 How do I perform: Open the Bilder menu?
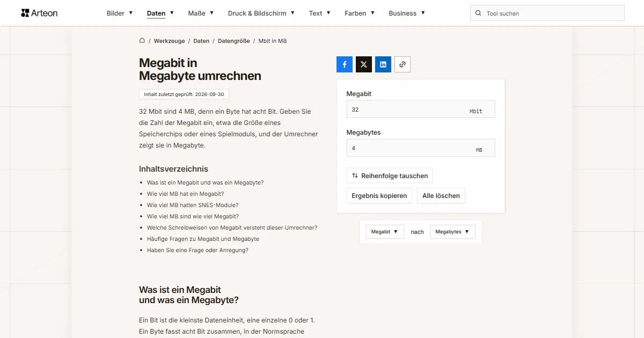120,13
